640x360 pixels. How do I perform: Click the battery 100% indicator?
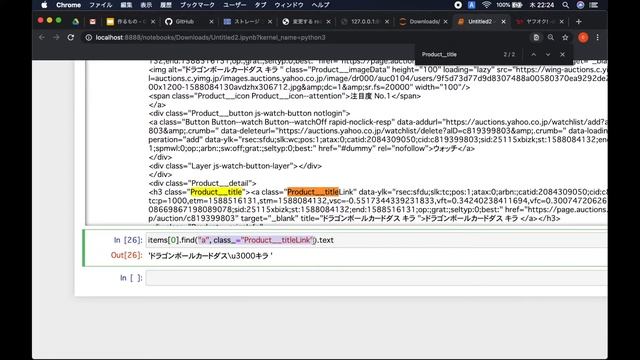tap(509, 5)
